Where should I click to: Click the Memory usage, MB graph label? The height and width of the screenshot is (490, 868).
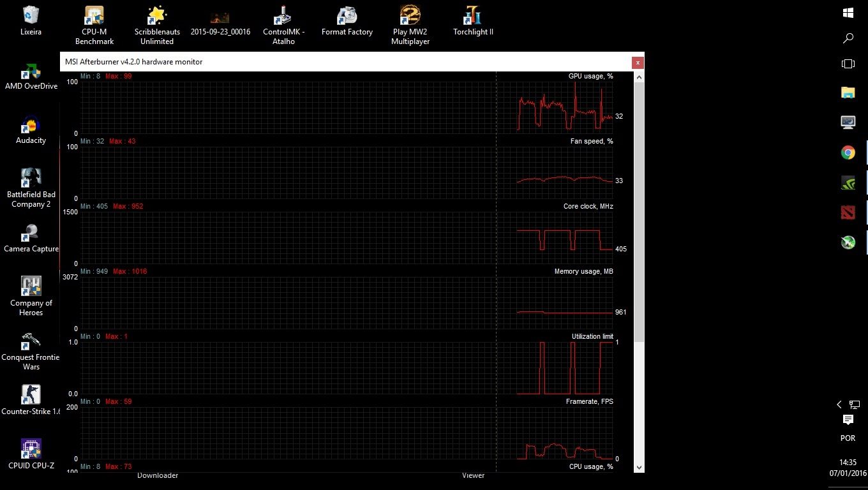pyautogui.click(x=584, y=271)
